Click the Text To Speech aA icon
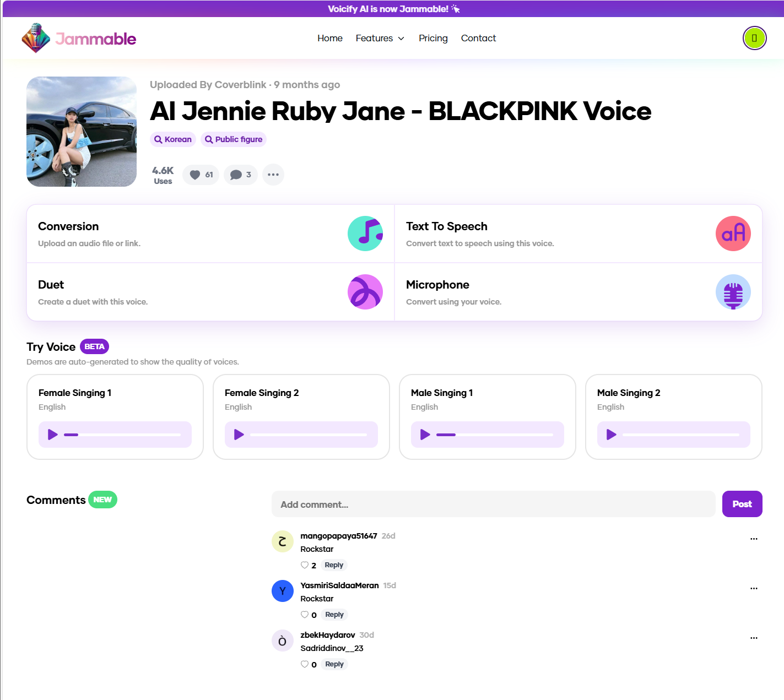This screenshot has height=700, width=784. click(733, 234)
